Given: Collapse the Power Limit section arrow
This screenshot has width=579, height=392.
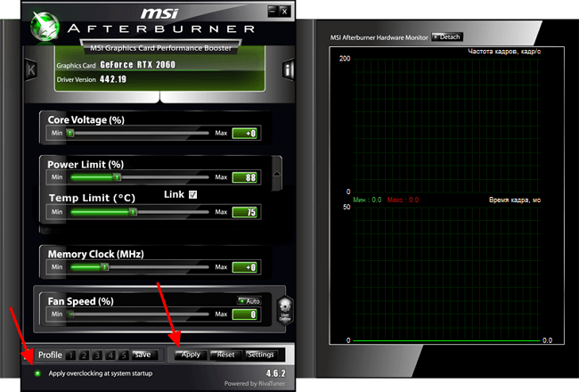Looking at the screenshot, I should pyautogui.click(x=276, y=174).
